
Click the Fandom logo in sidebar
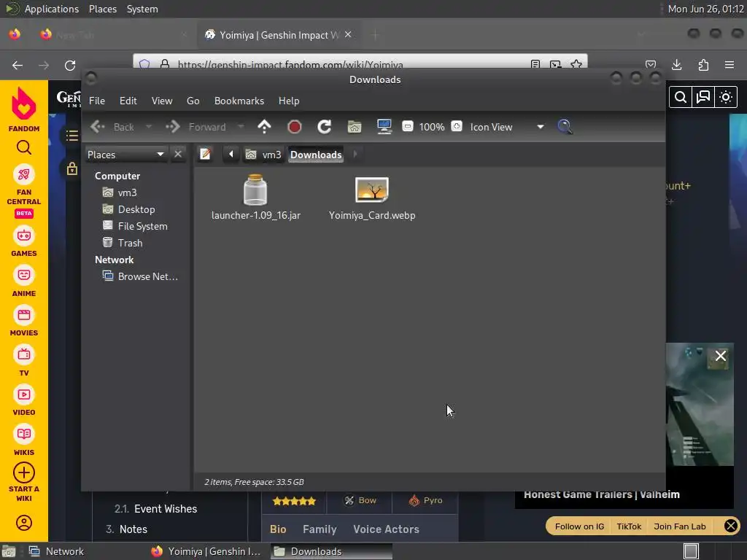24,109
